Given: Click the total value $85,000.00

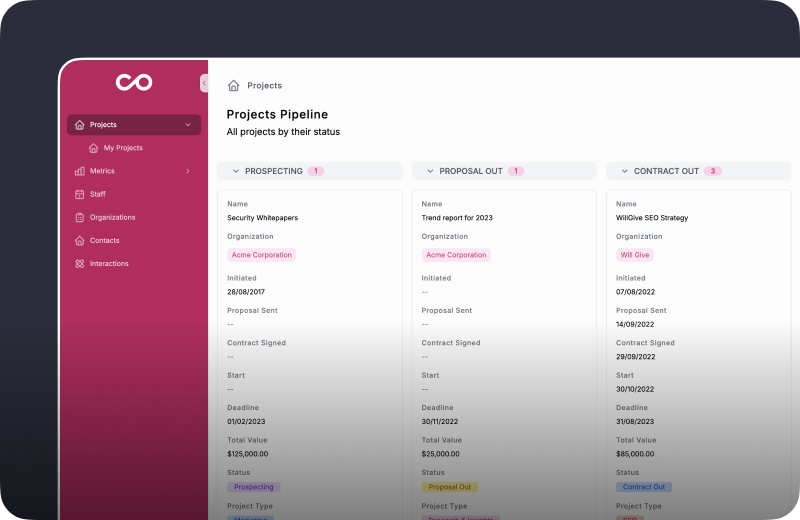Looking at the screenshot, I should coord(635,454).
